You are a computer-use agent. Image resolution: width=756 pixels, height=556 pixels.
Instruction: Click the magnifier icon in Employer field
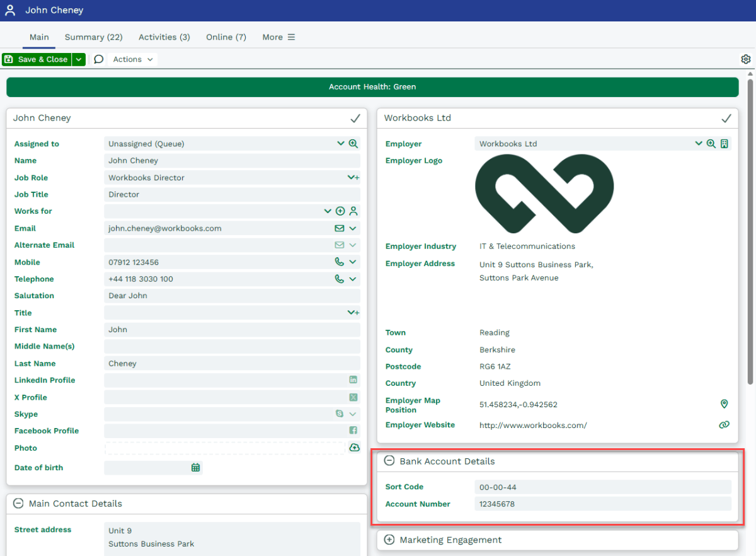(711, 144)
